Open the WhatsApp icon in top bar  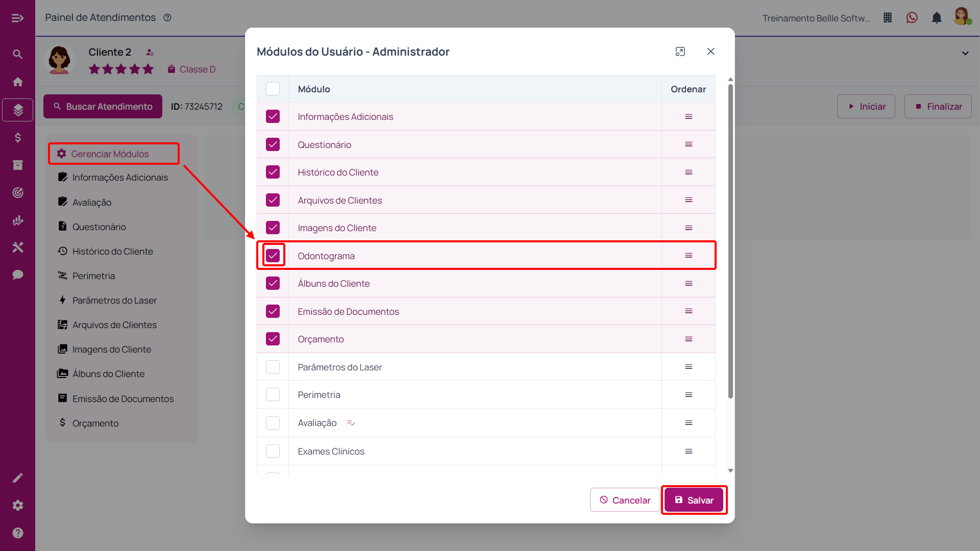tap(912, 18)
